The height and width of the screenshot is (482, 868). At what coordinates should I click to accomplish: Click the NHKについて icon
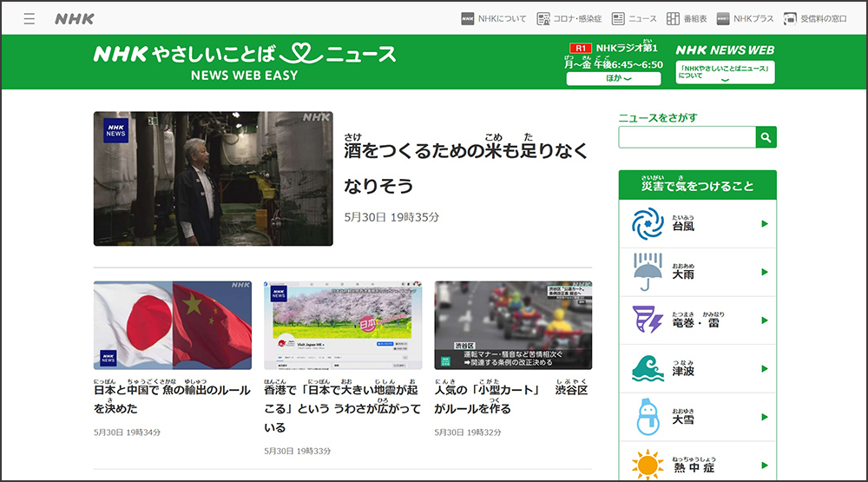pyautogui.click(x=467, y=19)
